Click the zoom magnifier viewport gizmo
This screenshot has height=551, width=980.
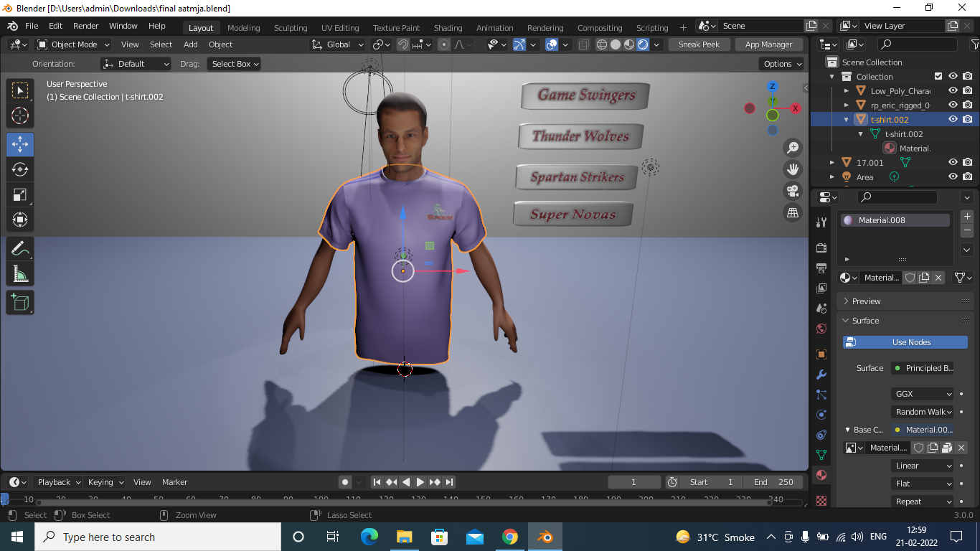click(793, 148)
